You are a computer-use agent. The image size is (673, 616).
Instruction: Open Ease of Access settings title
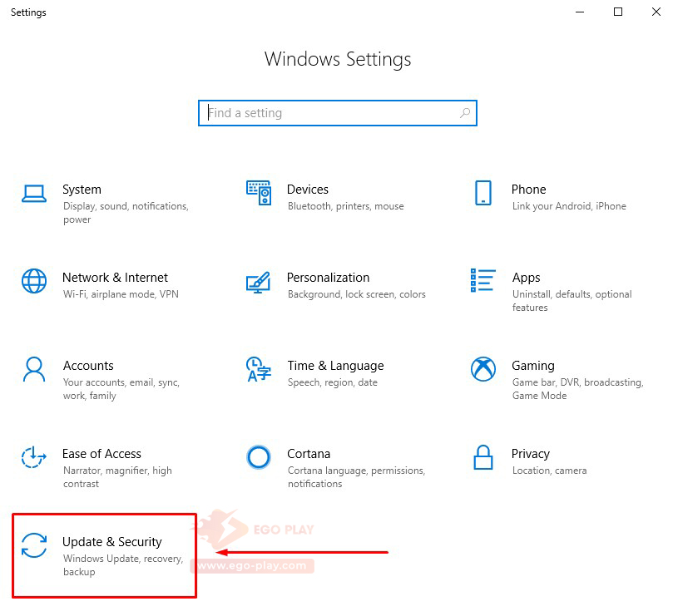click(101, 454)
